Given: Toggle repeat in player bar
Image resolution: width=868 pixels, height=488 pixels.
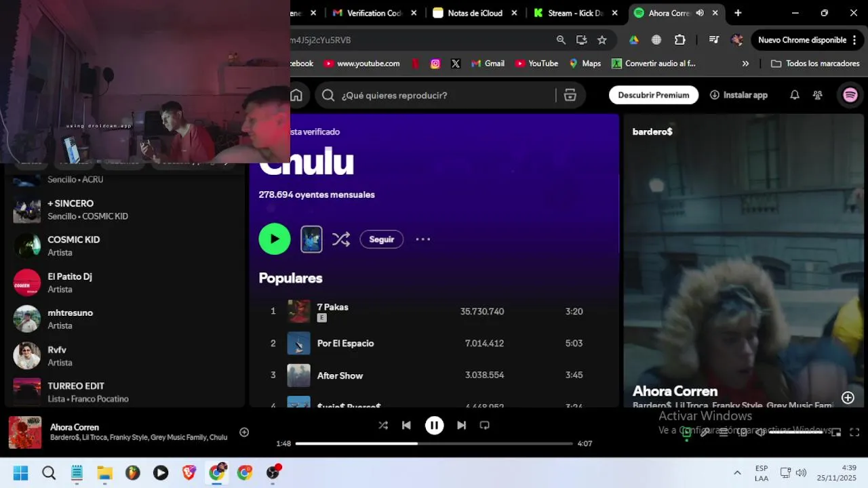Looking at the screenshot, I should point(484,425).
